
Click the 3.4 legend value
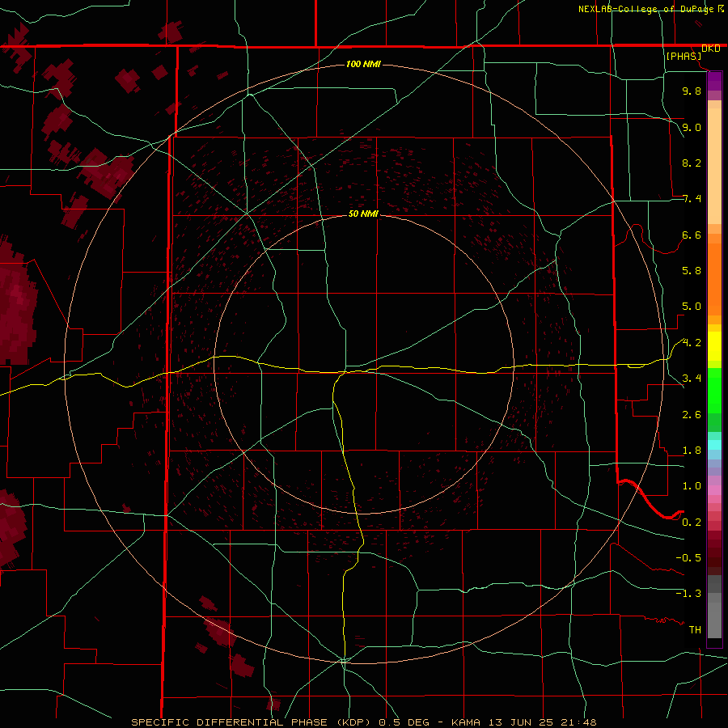(692, 378)
